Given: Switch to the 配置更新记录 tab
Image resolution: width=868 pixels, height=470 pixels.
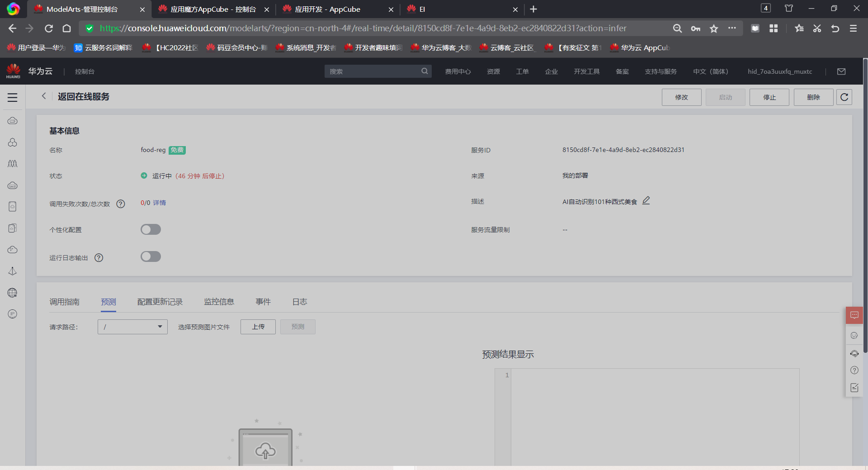Looking at the screenshot, I should [160, 302].
